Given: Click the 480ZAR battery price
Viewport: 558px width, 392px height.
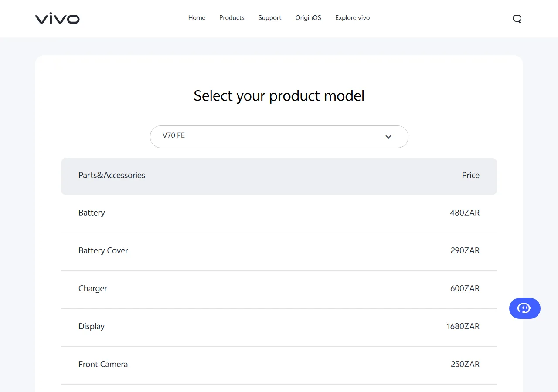Looking at the screenshot, I should click(x=465, y=213).
